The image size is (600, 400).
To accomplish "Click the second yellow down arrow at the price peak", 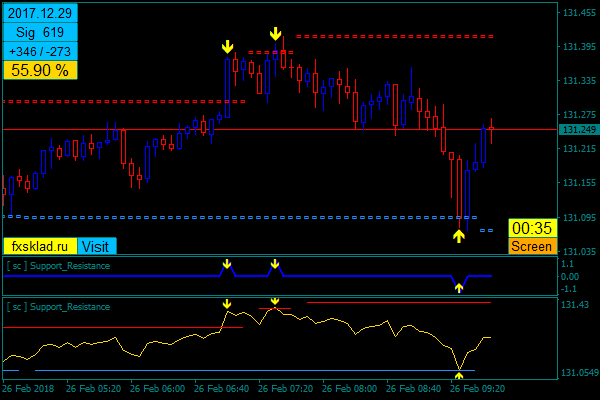I will 275,35.
